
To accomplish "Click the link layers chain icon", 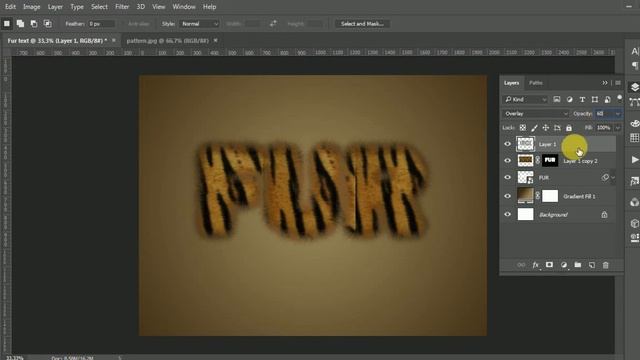I will [521, 265].
